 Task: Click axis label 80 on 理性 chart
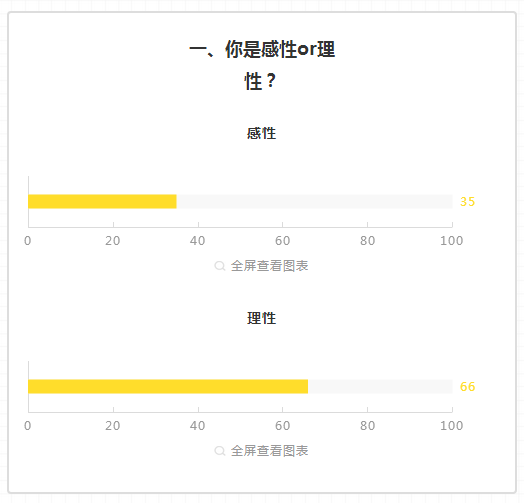pos(368,426)
